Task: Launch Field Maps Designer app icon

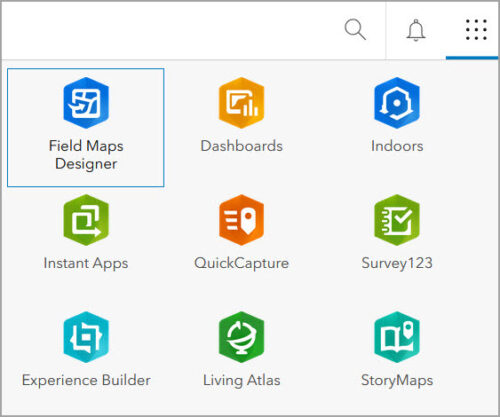Action: pos(86,103)
